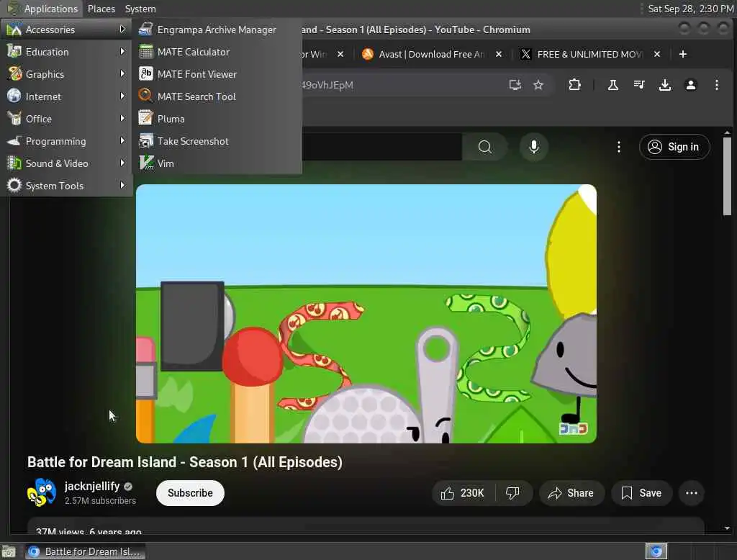Image resolution: width=737 pixels, height=560 pixels.
Task: Select the Education category
Action: [66, 52]
